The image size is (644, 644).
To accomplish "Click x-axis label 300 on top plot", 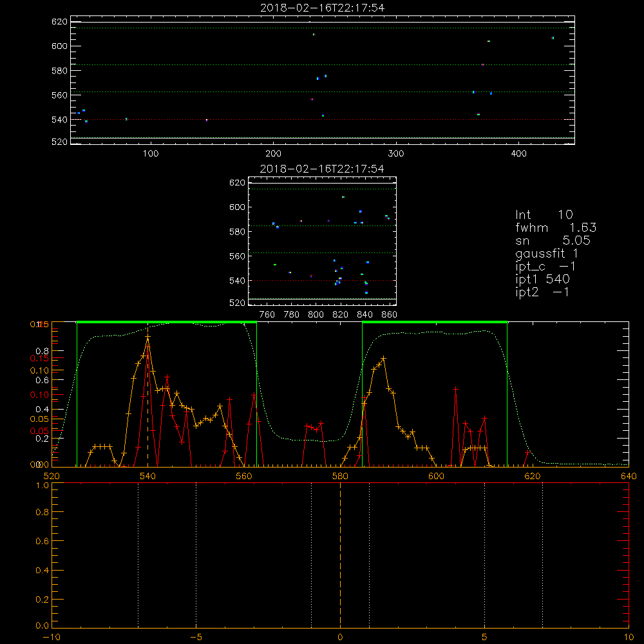I will coord(396,154).
